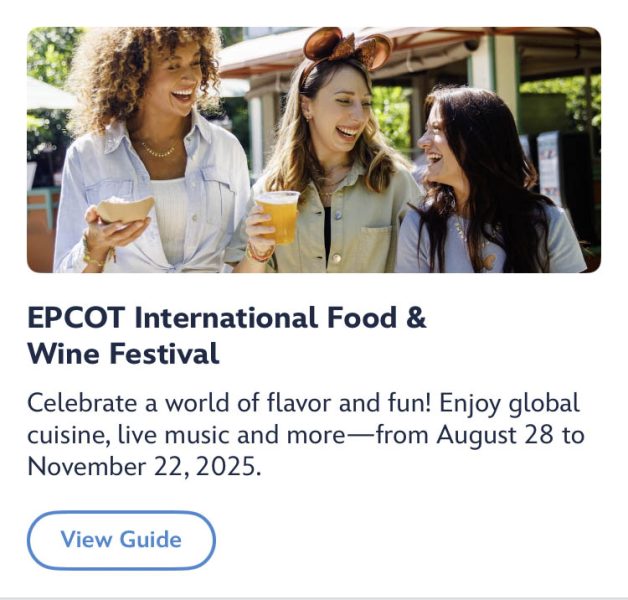Click the gold necklace on curly-haired woman

pyautogui.click(x=157, y=150)
